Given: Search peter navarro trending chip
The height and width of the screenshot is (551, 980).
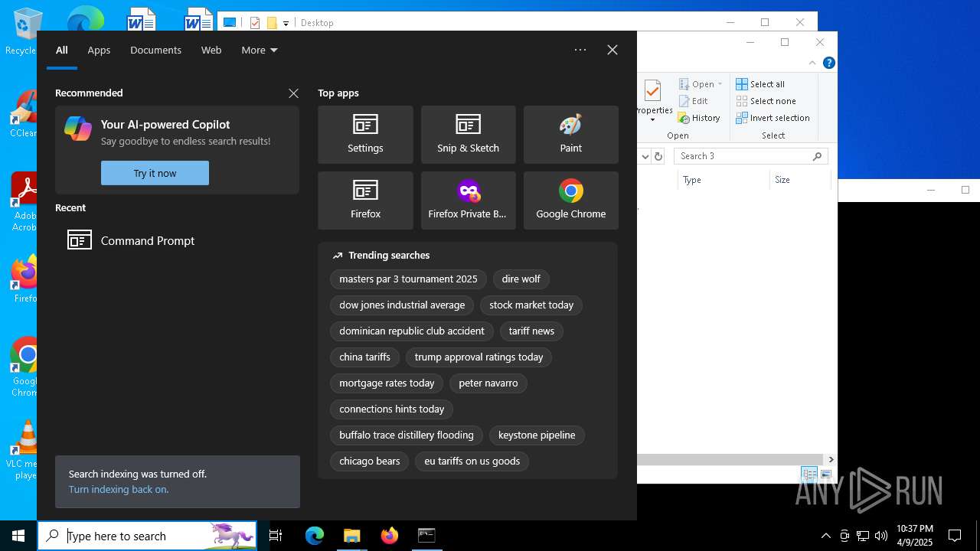Looking at the screenshot, I should pos(488,383).
